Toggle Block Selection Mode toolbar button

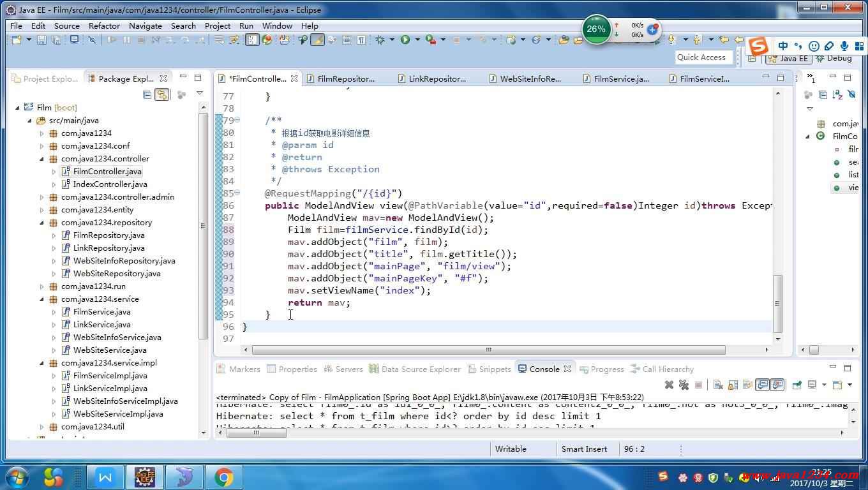tap(347, 40)
